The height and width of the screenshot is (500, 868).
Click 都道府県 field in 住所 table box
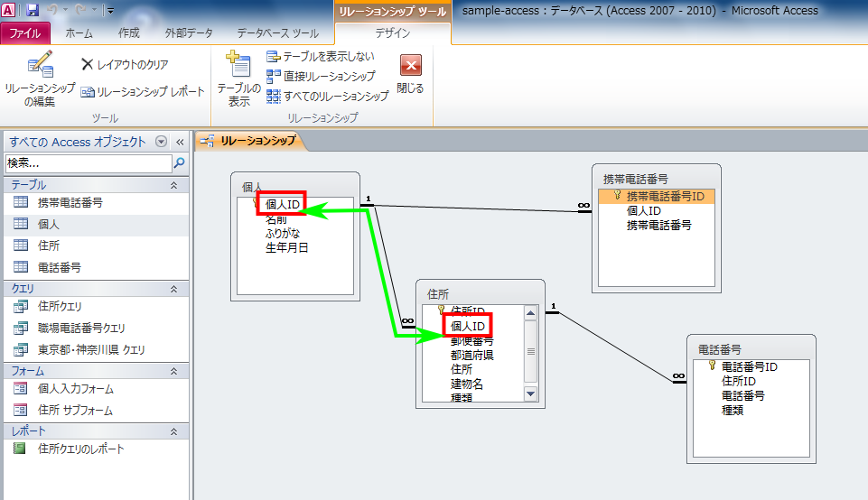pyautogui.click(x=471, y=355)
